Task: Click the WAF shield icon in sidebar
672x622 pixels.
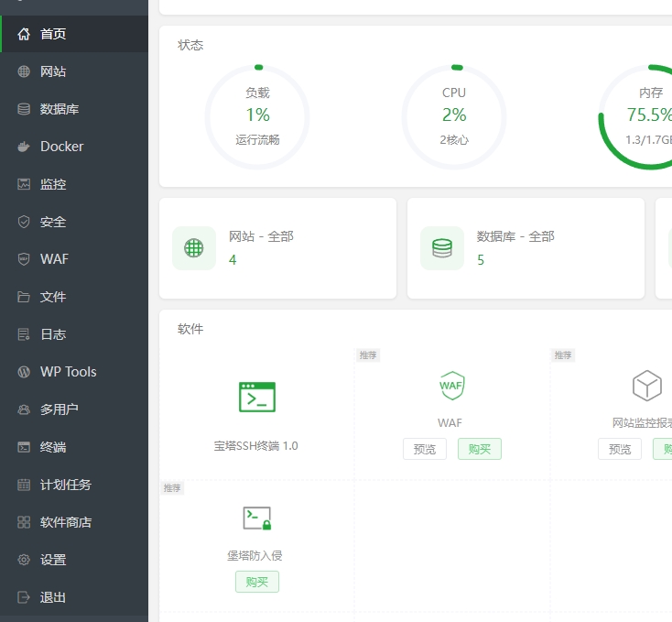Action: click(24, 259)
